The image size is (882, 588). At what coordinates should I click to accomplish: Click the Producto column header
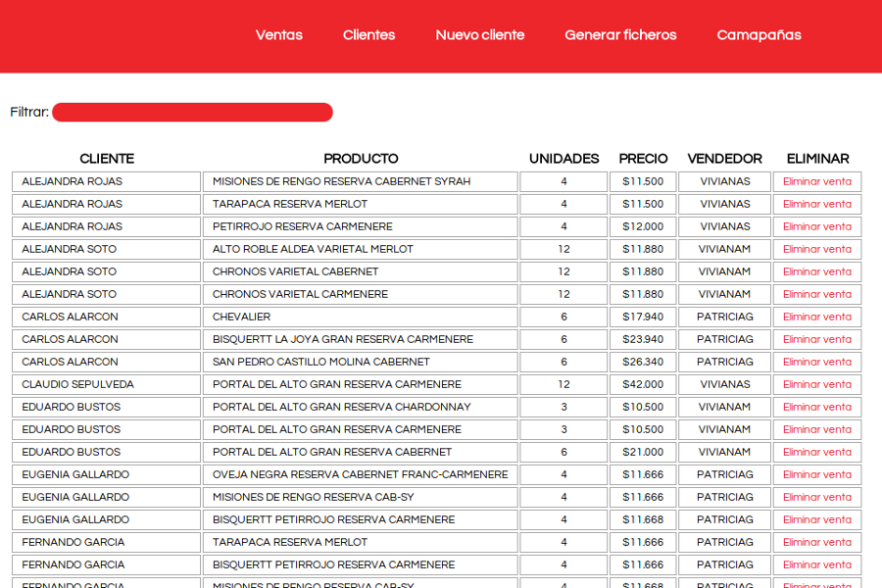pyautogui.click(x=361, y=159)
